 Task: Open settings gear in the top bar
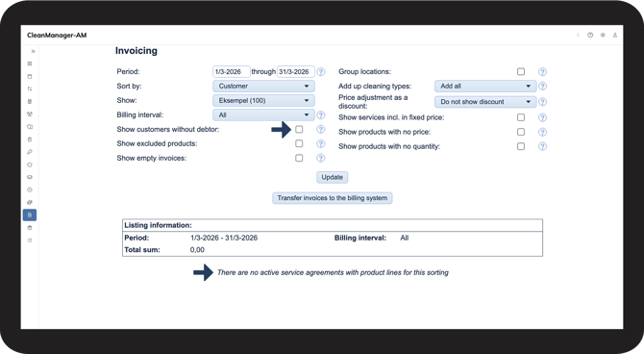point(603,35)
